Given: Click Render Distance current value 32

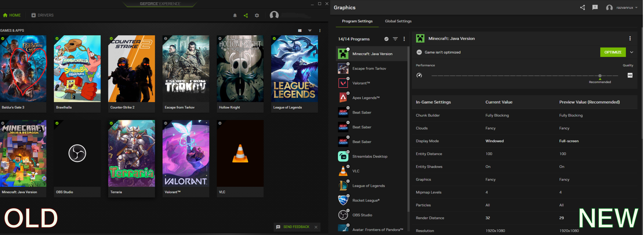Looking at the screenshot, I should point(487,218).
